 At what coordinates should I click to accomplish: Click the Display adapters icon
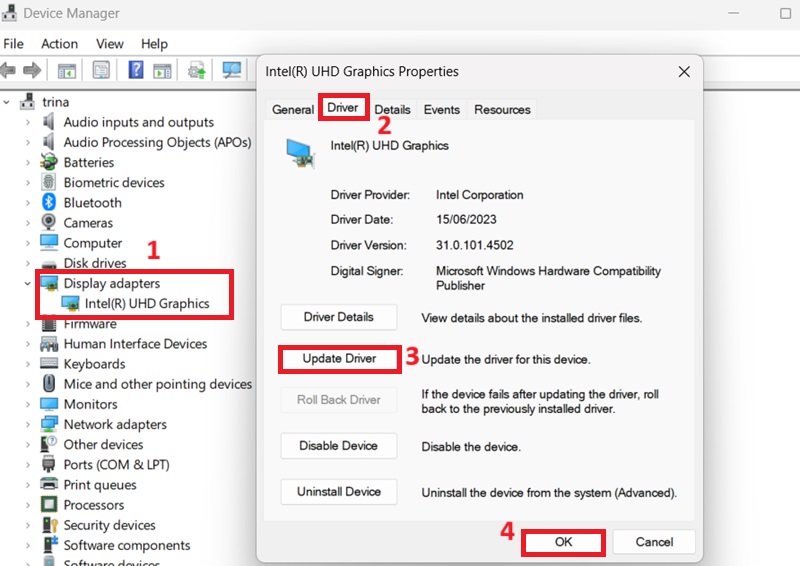tap(49, 283)
